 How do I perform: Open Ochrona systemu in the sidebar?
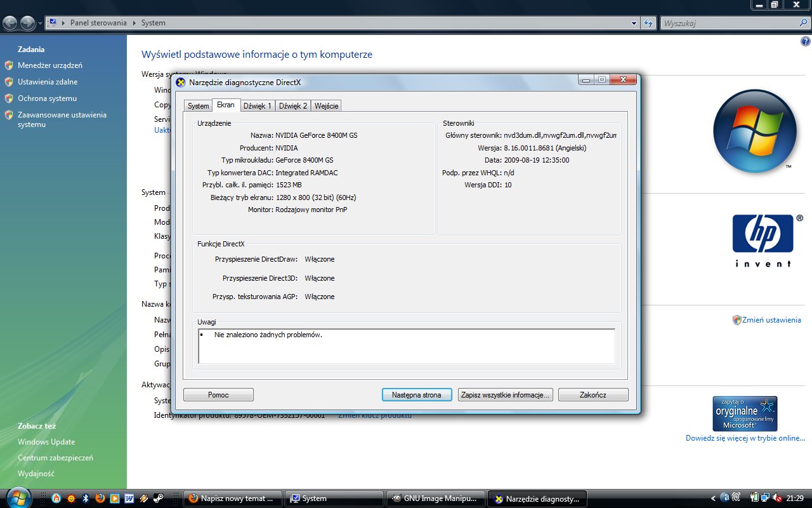[x=47, y=98]
